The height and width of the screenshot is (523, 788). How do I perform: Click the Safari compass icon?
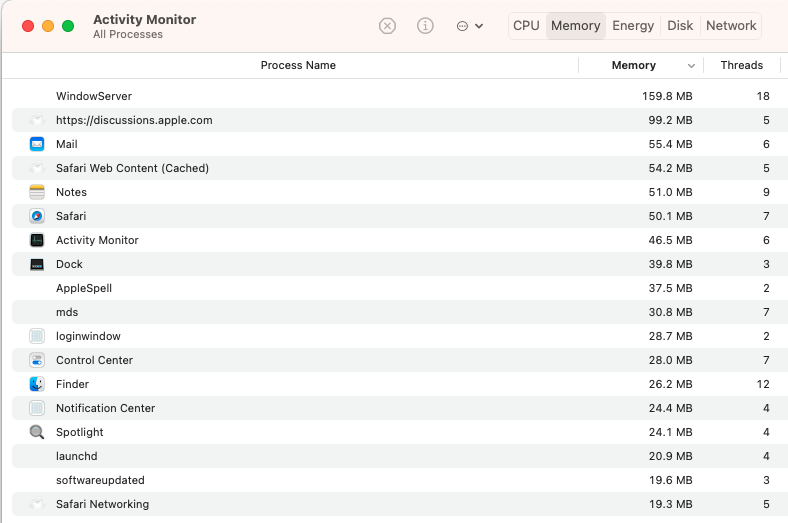(x=37, y=216)
